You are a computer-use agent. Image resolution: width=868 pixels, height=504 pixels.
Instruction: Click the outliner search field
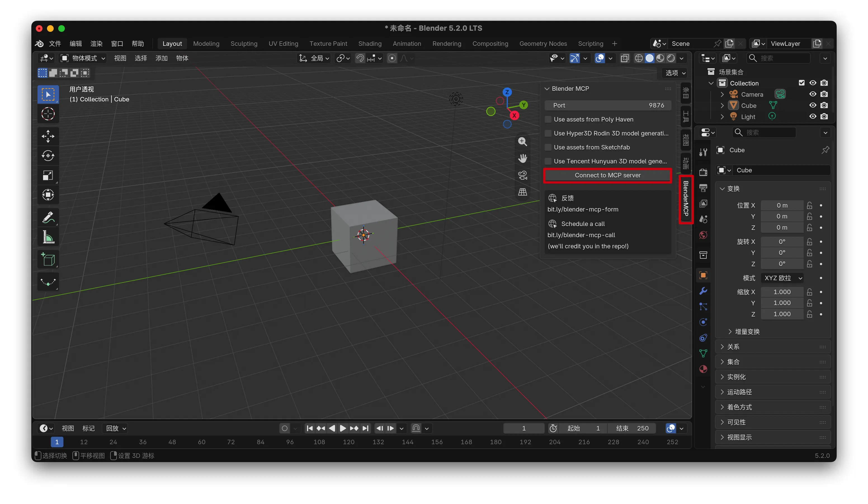pyautogui.click(x=779, y=58)
